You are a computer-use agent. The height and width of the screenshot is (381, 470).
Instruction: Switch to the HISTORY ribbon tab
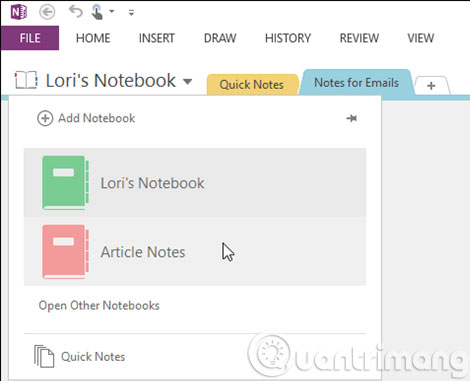288,38
